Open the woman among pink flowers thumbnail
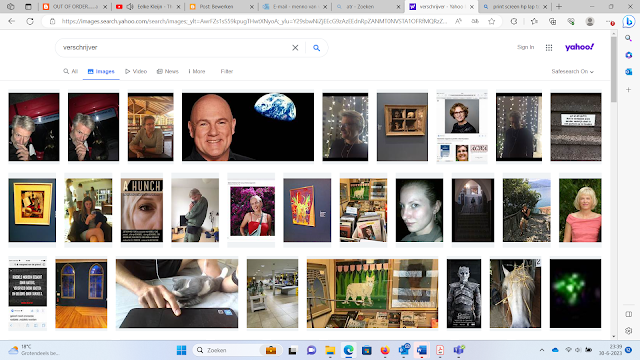 click(252, 211)
